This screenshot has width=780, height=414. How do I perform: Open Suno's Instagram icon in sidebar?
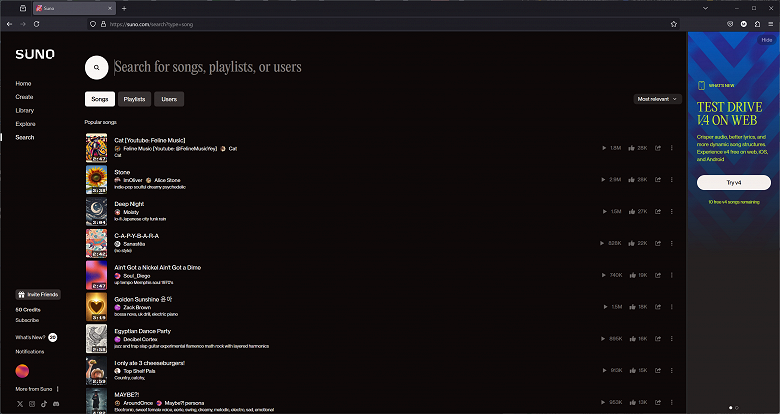coord(32,404)
